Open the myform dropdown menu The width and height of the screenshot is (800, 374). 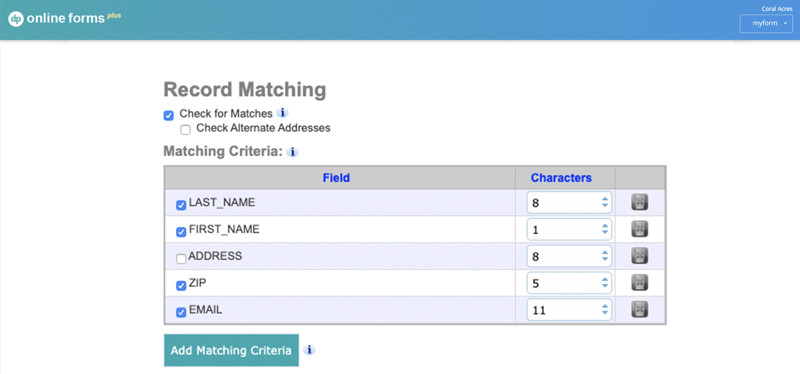point(766,23)
